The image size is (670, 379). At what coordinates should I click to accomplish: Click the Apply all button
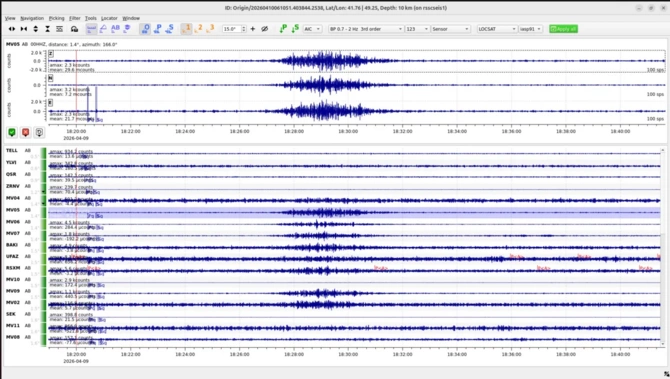pos(563,29)
